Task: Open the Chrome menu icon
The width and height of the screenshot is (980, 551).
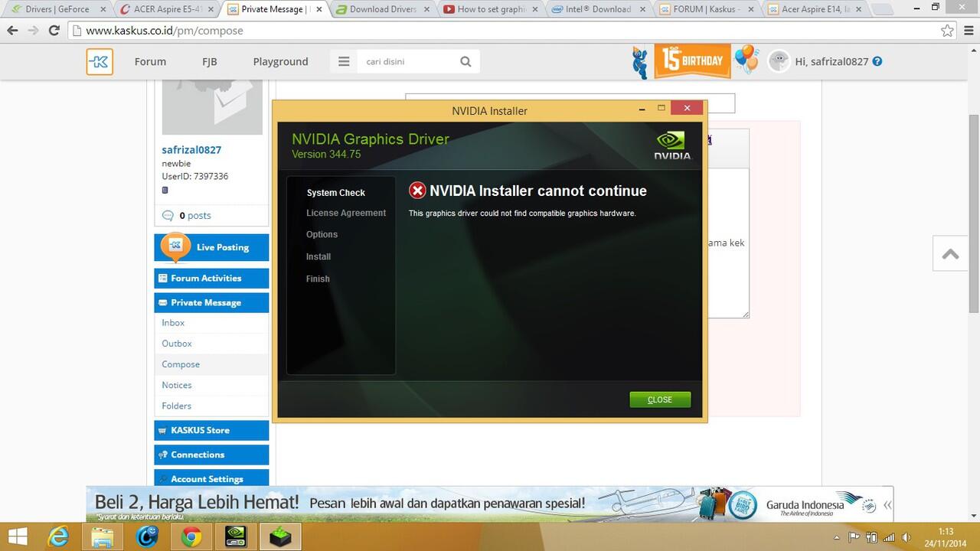Action: pyautogui.click(x=968, y=31)
